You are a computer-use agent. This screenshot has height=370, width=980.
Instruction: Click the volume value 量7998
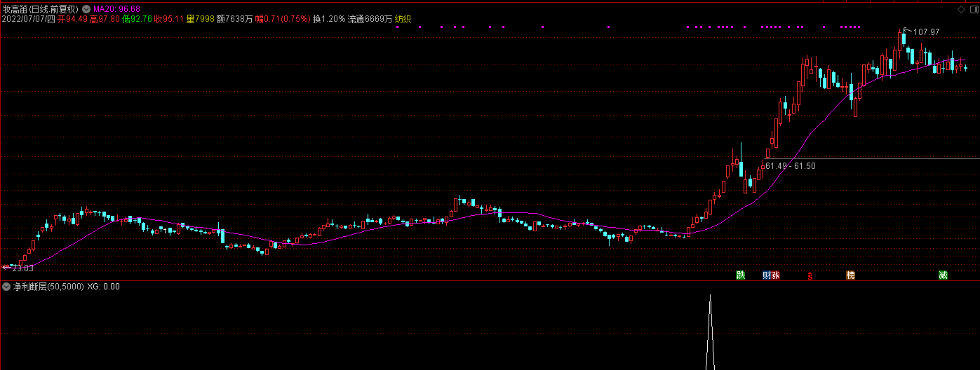pyautogui.click(x=200, y=19)
